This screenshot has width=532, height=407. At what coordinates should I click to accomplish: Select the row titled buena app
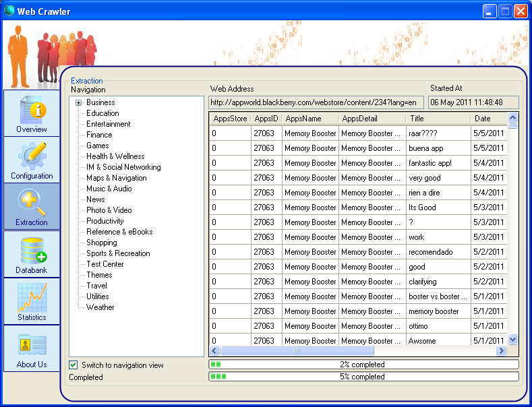[358, 148]
